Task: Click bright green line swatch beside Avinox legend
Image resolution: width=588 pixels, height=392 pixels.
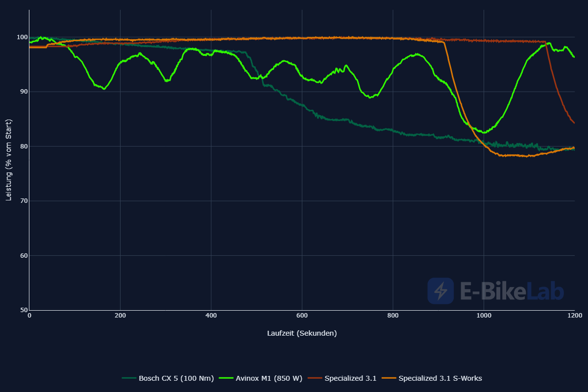Action: (x=226, y=378)
